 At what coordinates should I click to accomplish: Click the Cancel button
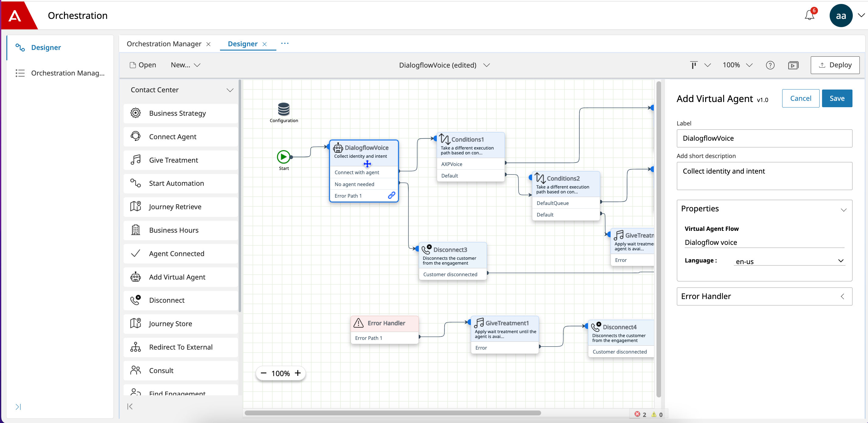click(800, 98)
